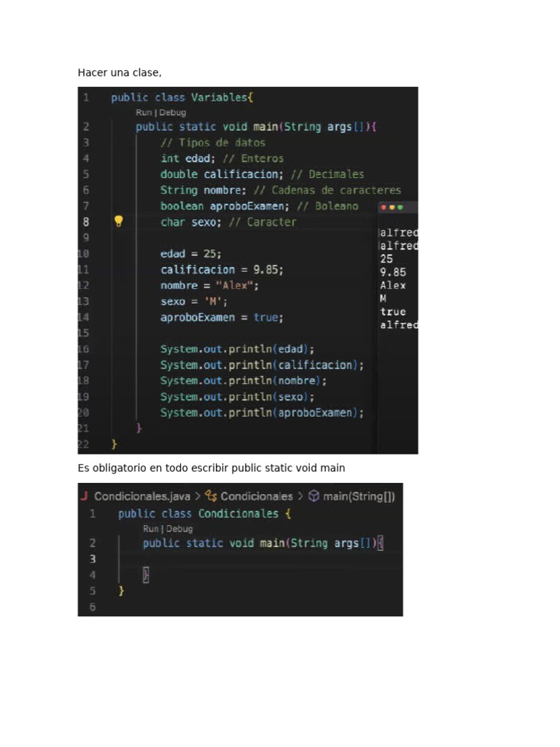Click terminal output value 25

386,259
